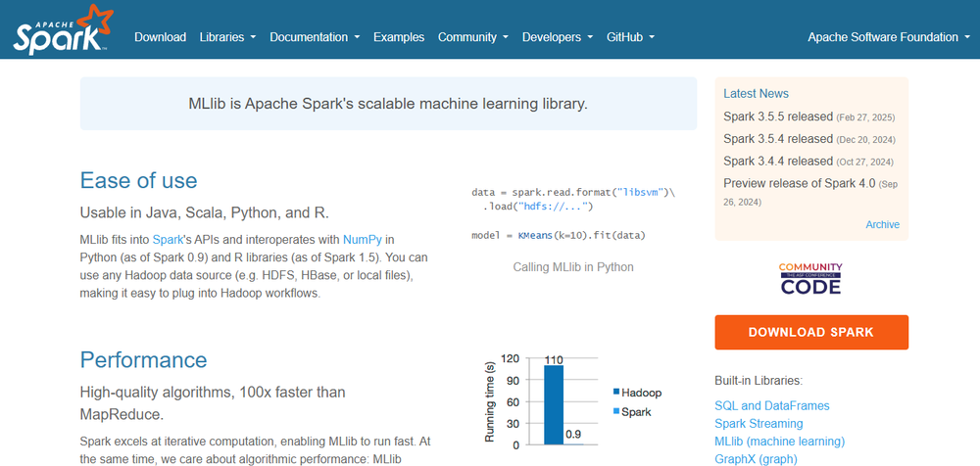980x466 pixels.
Task: Click the Hadoop bar in the chart
Action: [x=554, y=404]
